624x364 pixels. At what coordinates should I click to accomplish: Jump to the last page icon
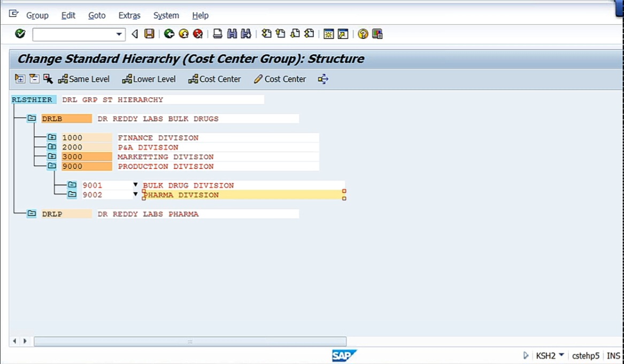click(309, 34)
